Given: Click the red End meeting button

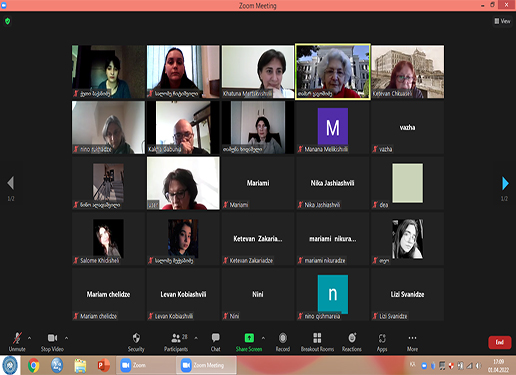Looking at the screenshot, I should 500,342.
